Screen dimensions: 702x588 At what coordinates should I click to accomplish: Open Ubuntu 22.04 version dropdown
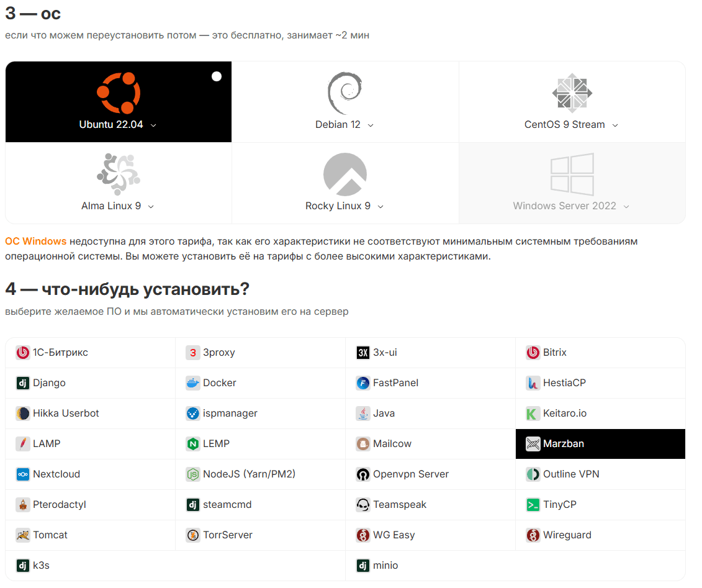click(153, 125)
